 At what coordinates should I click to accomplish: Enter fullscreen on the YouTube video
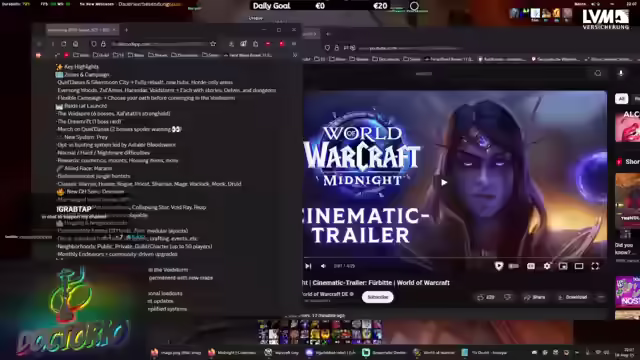595,266
